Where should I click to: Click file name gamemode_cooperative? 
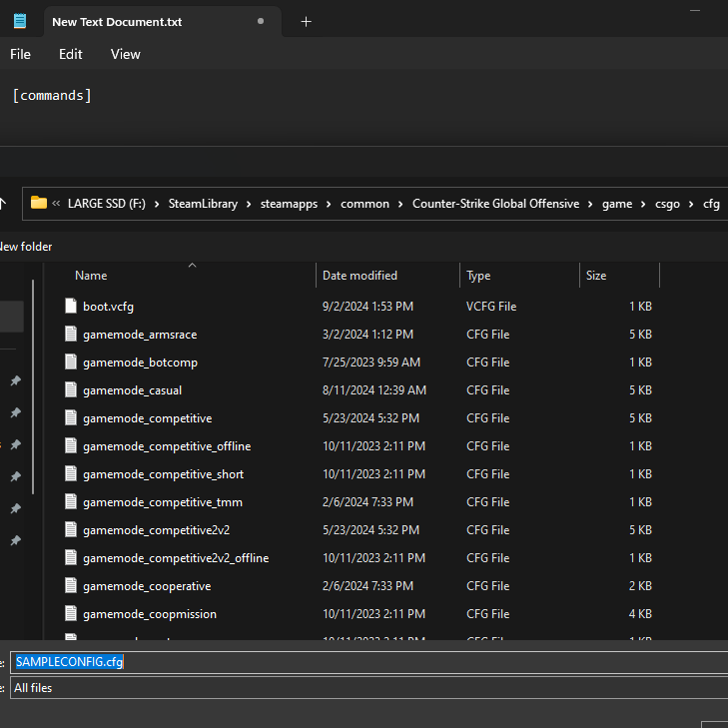point(147,586)
